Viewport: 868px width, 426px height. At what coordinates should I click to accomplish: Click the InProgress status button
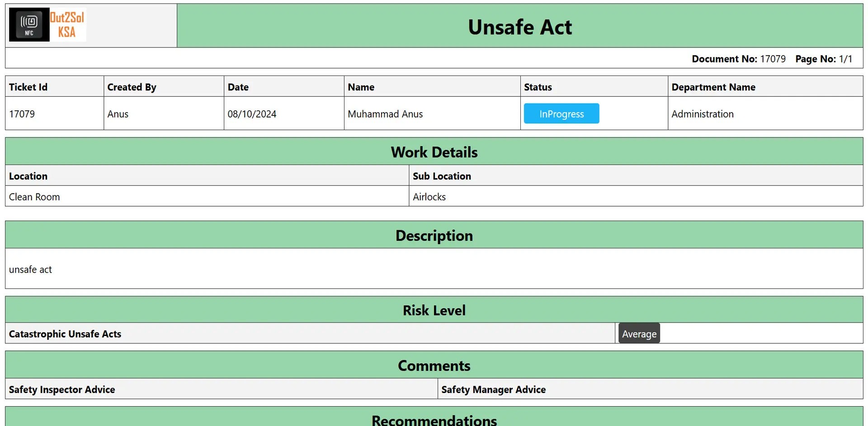pos(561,114)
